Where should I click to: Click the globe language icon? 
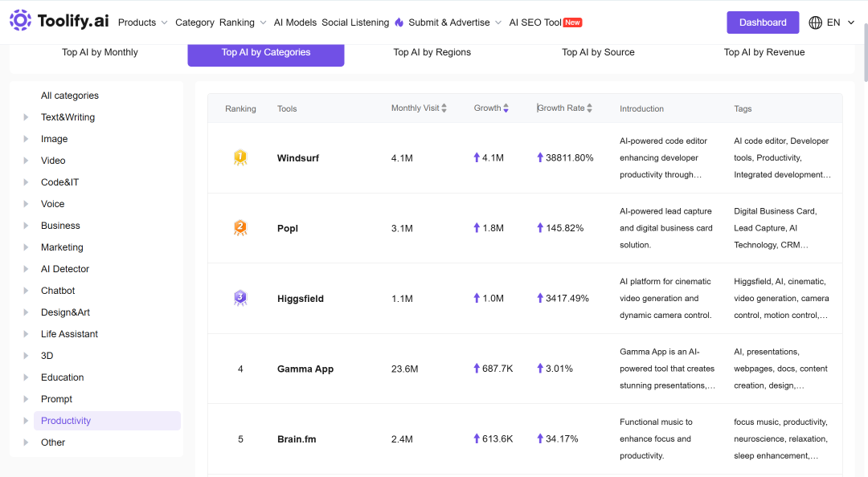pyautogui.click(x=816, y=22)
